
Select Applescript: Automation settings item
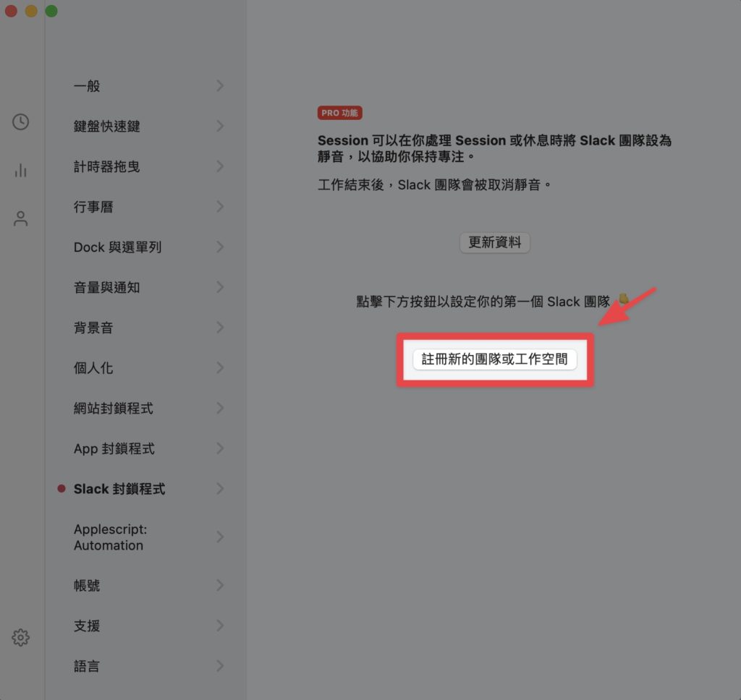148,537
